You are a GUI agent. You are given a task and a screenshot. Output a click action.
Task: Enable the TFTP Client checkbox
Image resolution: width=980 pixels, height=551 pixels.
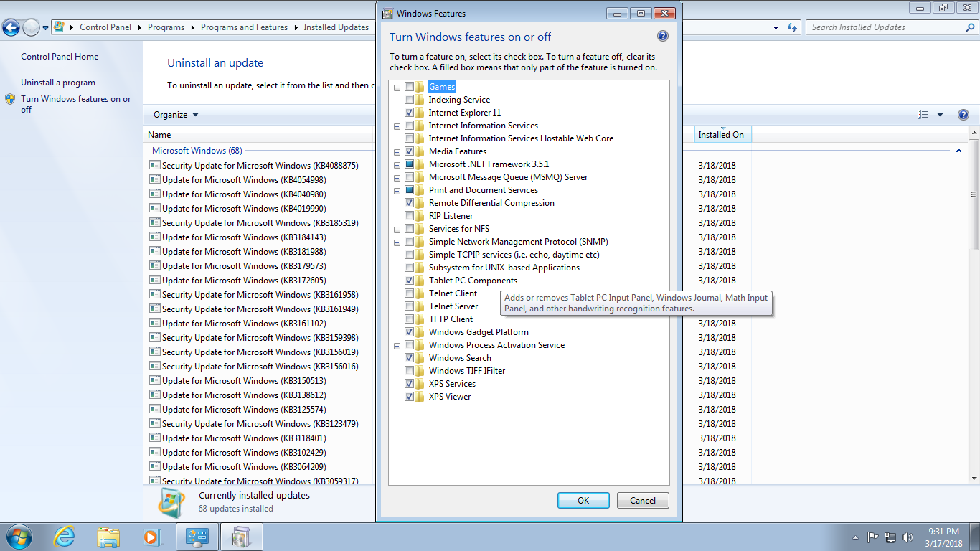pyautogui.click(x=409, y=319)
